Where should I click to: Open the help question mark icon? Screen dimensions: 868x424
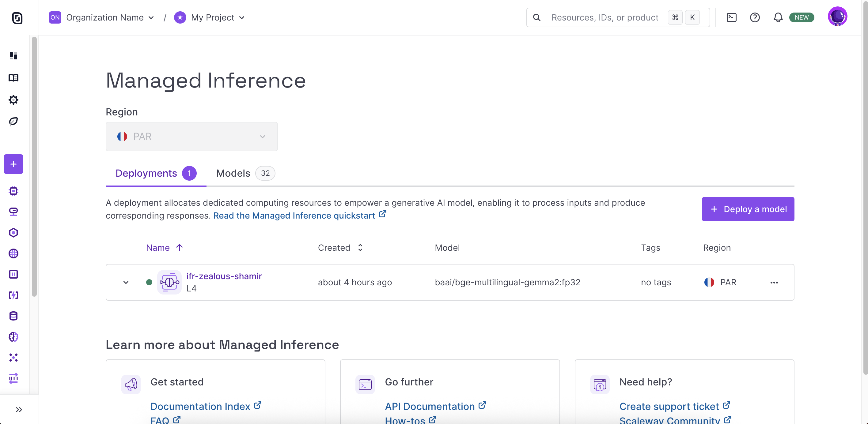(x=755, y=17)
